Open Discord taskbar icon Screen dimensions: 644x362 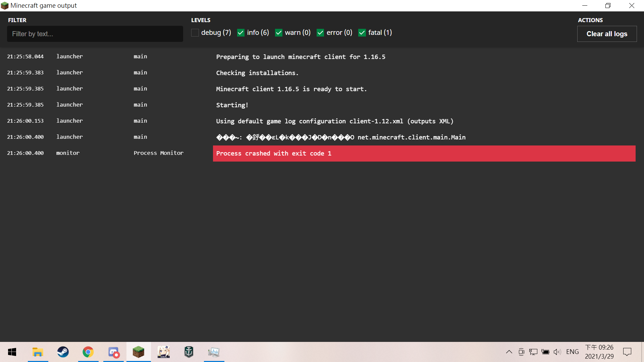click(113, 352)
